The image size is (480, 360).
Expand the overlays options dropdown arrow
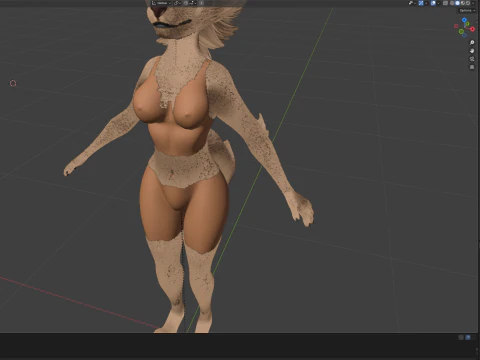tap(438, 3)
